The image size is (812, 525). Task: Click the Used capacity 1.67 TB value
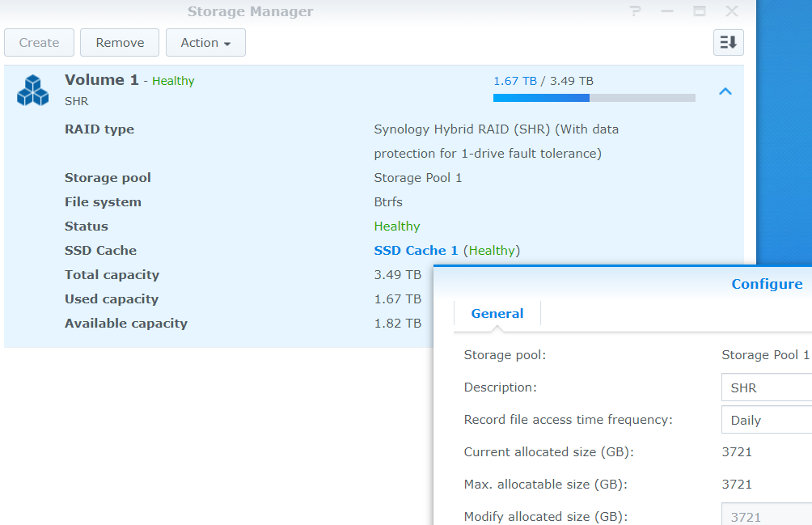coord(398,298)
